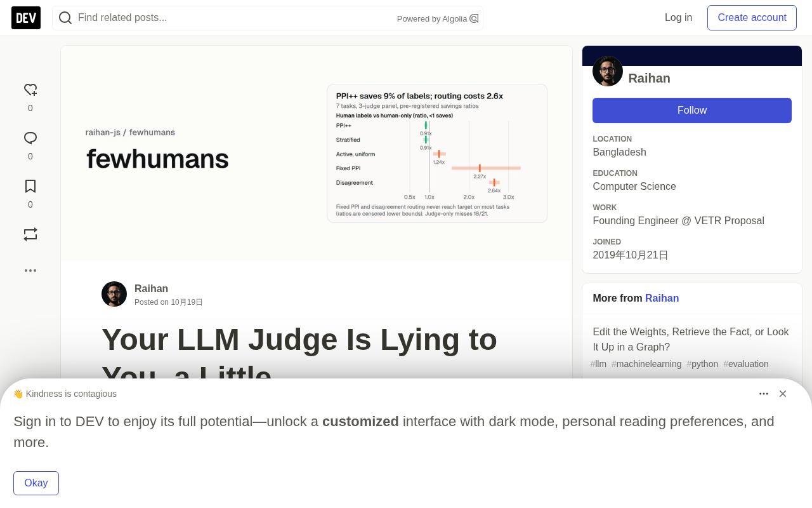Click the article title 'Your LLM Judge Is Lying'

point(299,359)
